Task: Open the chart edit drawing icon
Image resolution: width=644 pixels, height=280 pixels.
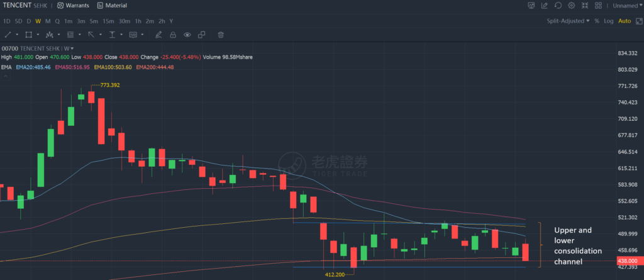Action: [x=545, y=5]
